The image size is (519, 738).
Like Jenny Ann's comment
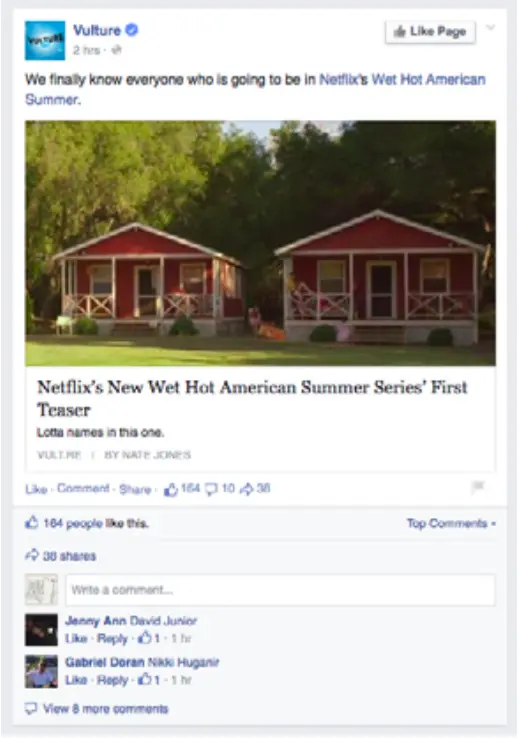pyautogui.click(x=76, y=639)
